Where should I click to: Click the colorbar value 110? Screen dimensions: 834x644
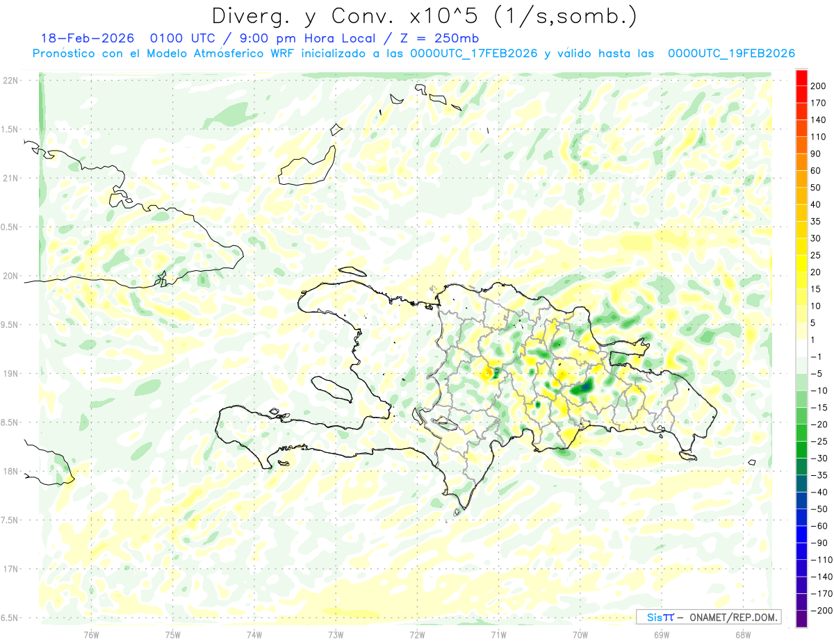tap(819, 137)
